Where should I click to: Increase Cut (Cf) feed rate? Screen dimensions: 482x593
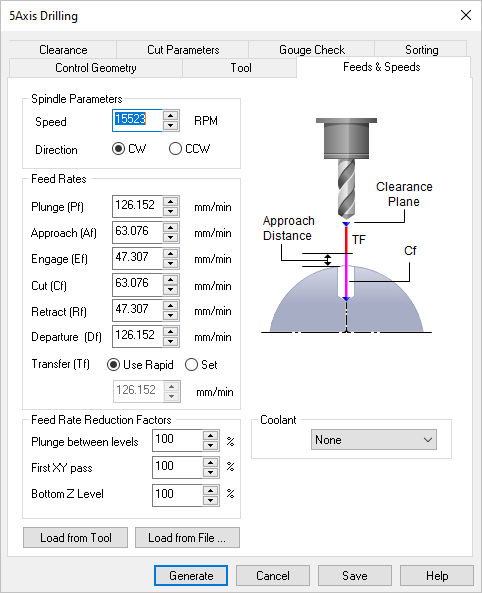(171, 280)
